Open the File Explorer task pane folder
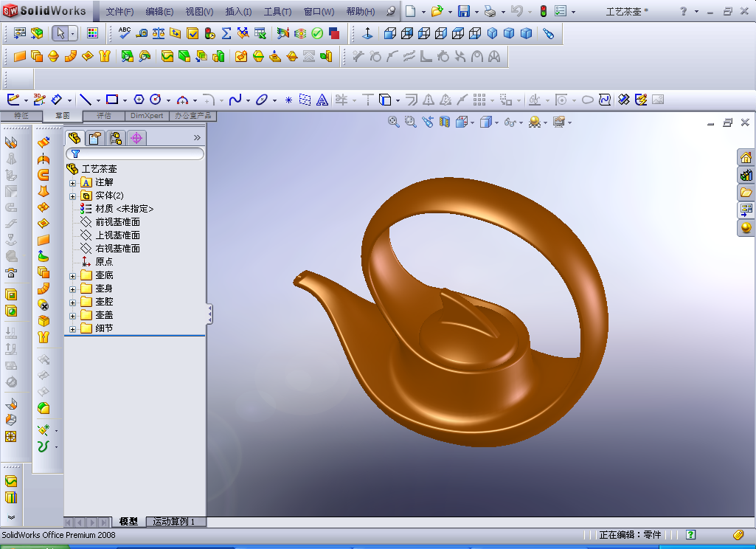 [746, 193]
